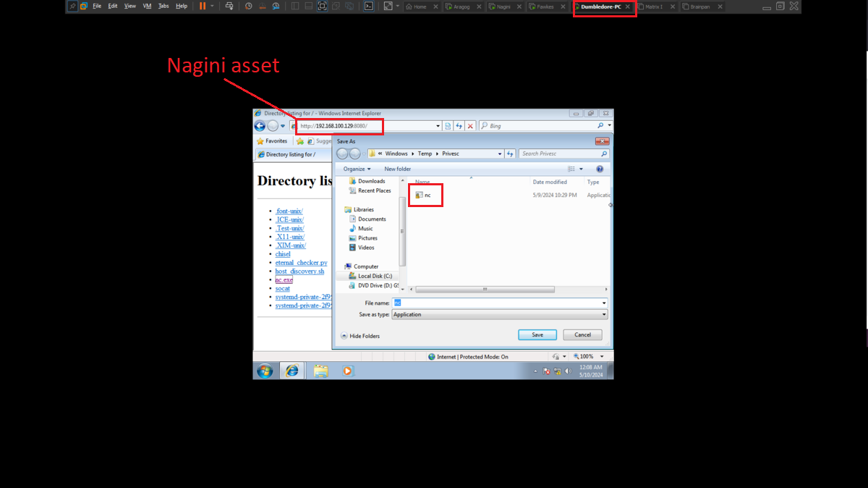The height and width of the screenshot is (488, 868).
Task: Select the nc file in the list
Action: click(x=425, y=195)
